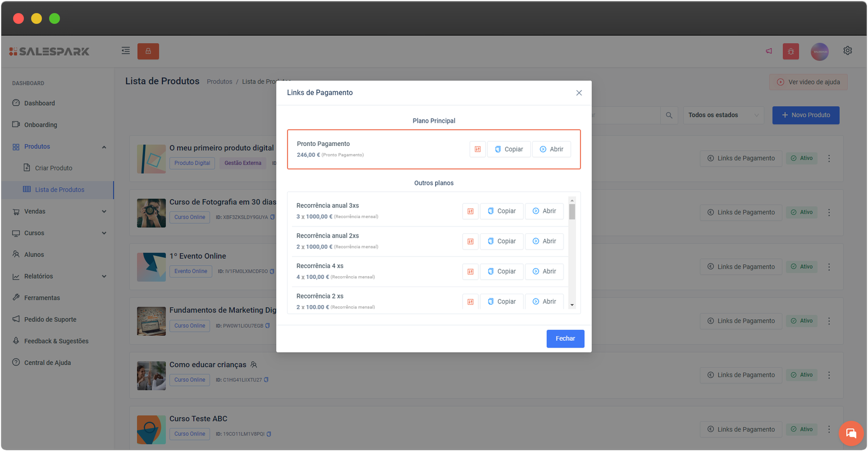Click red icon for Recorrência anual 3xs

[x=470, y=211]
